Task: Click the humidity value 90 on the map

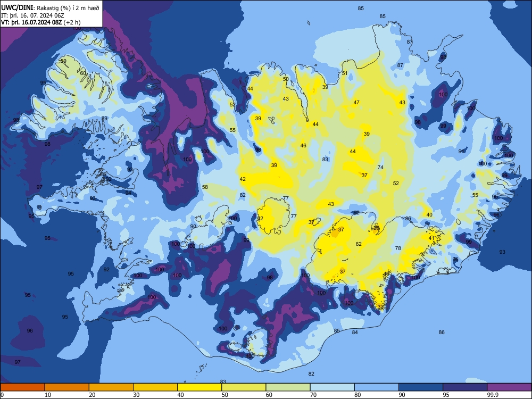Action: 193,226
